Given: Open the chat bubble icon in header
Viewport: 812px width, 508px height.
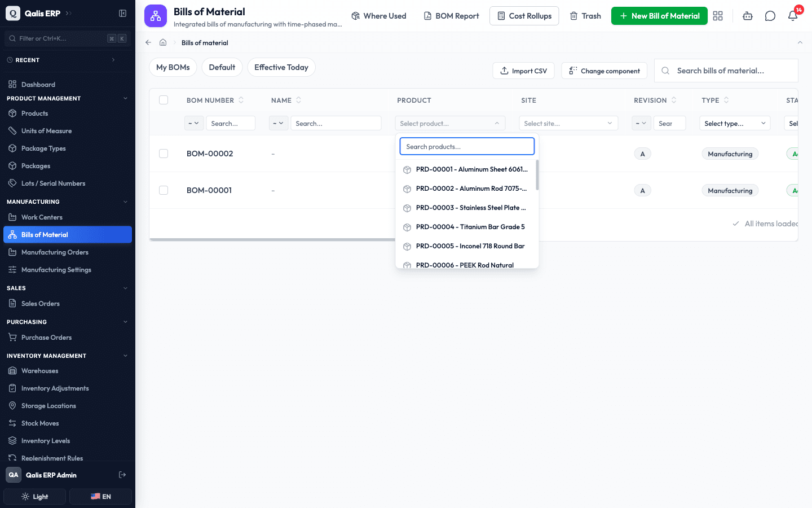Looking at the screenshot, I should point(770,16).
